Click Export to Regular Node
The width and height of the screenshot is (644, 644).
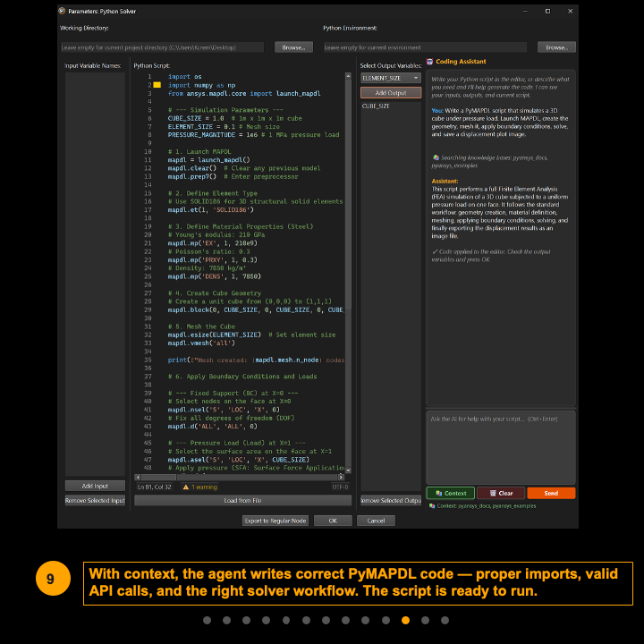[275, 521]
